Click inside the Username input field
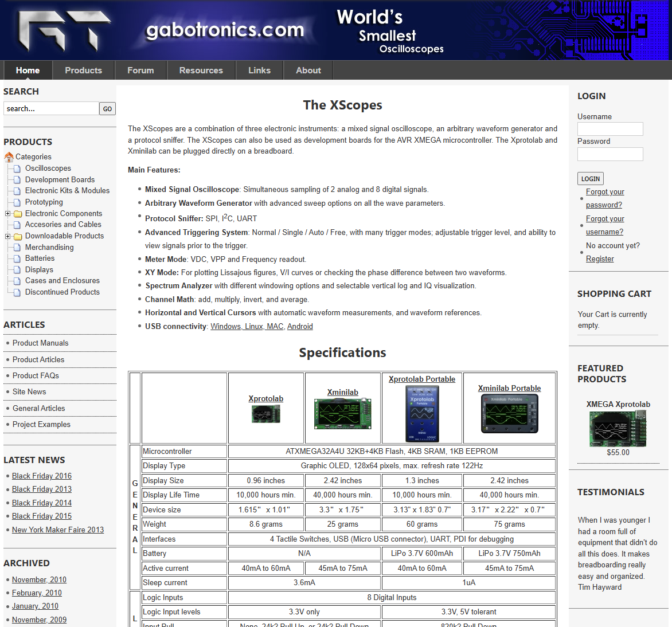 click(610, 128)
